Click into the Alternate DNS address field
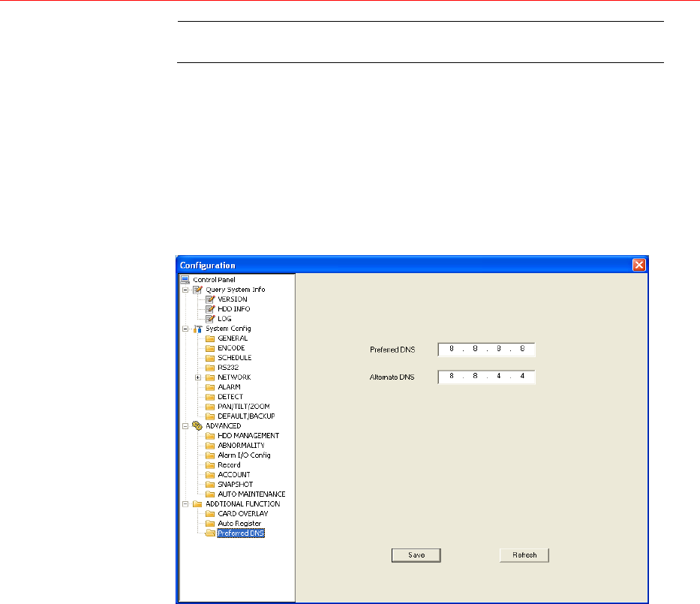 point(486,377)
